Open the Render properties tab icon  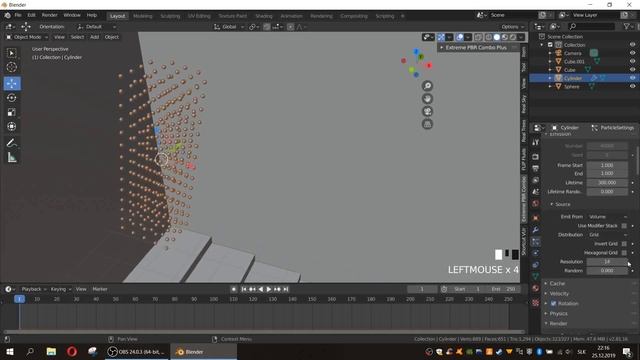click(x=536, y=157)
